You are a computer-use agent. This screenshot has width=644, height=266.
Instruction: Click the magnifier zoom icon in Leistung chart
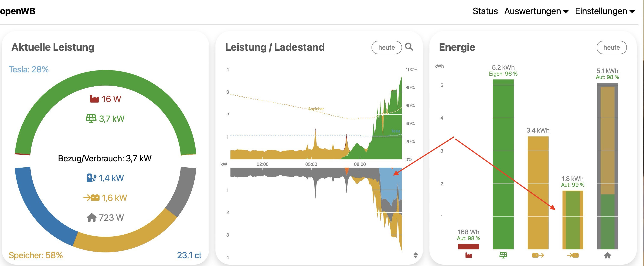[x=409, y=47]
